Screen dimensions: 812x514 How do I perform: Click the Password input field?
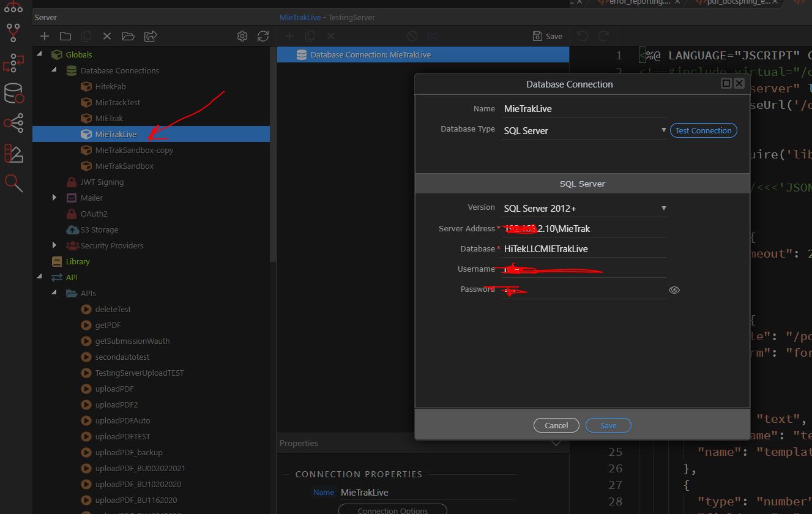click(584, 289)
